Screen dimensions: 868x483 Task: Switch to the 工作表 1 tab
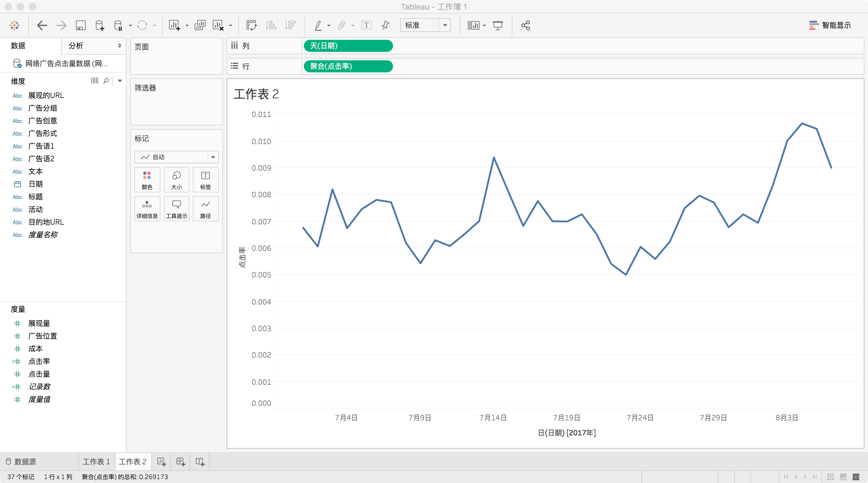coord(96,461)
